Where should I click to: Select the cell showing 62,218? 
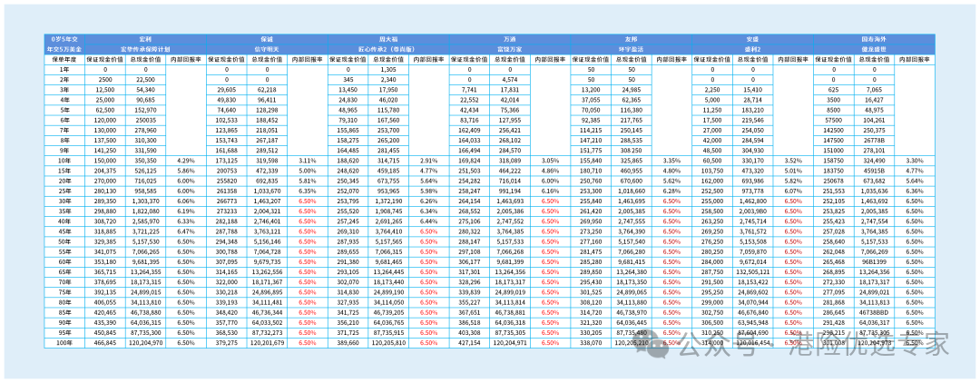pyautogui.click(x=267, y=89)
